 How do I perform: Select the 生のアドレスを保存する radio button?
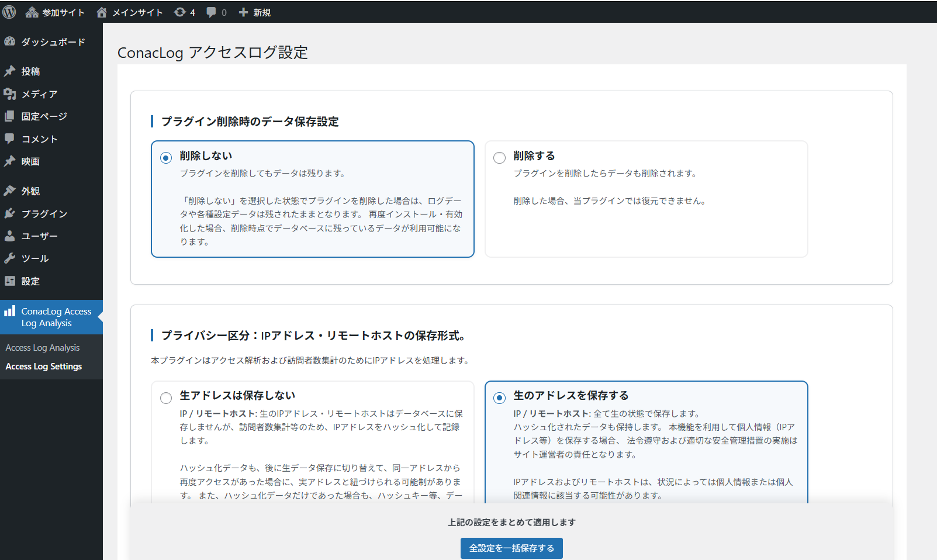tap(500, 398)
